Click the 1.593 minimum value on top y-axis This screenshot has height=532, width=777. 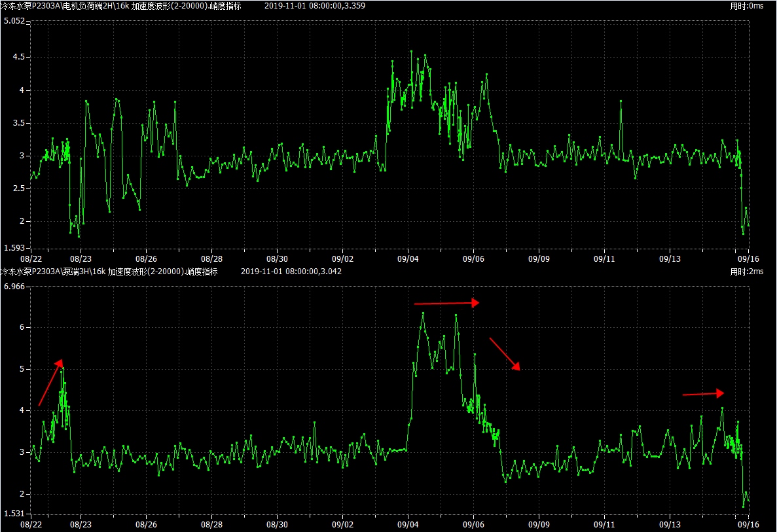(14, 248)
